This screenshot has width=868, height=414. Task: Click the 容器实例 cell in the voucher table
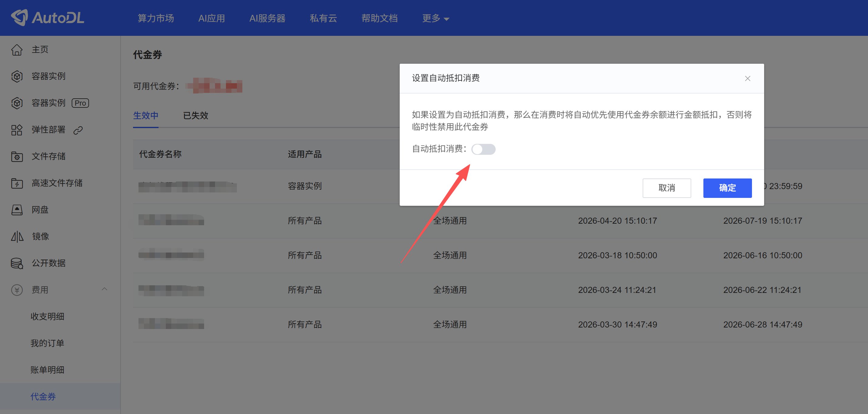[x=305, y=186]
